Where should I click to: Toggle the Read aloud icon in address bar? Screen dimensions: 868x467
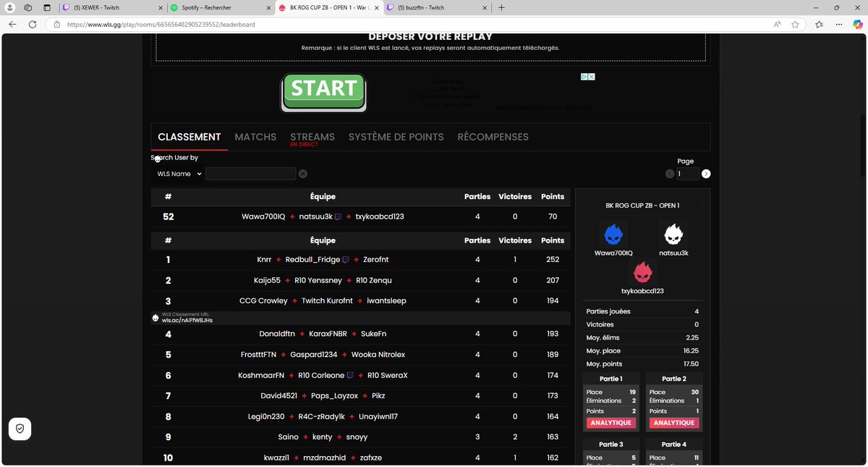[777, 24]
